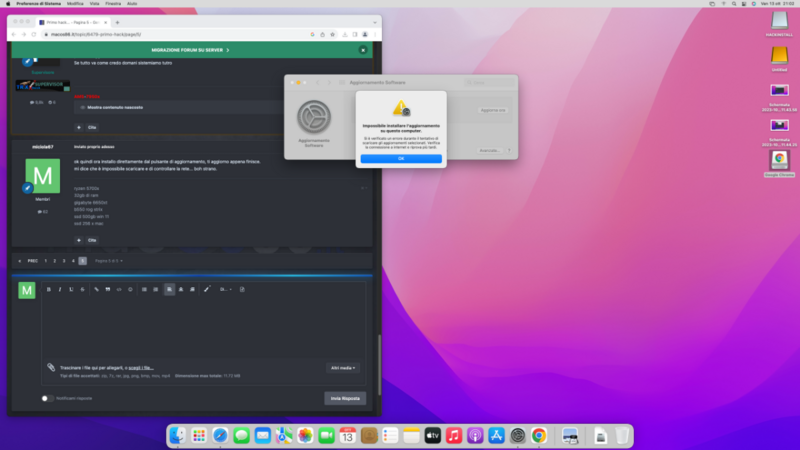
Task: Click inside the reply text area
Action: click(x=203, y=327)
